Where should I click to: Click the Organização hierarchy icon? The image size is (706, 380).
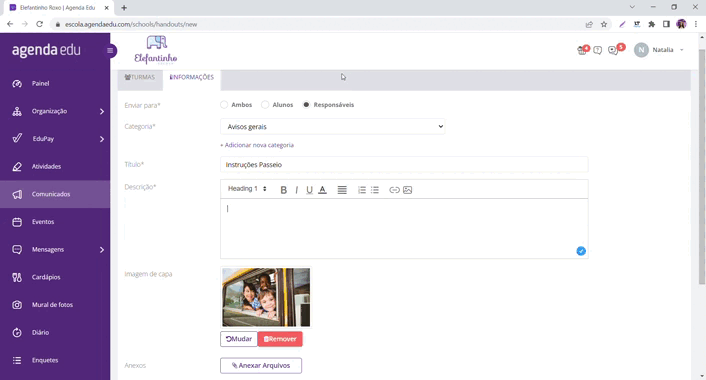coord(17,111)
